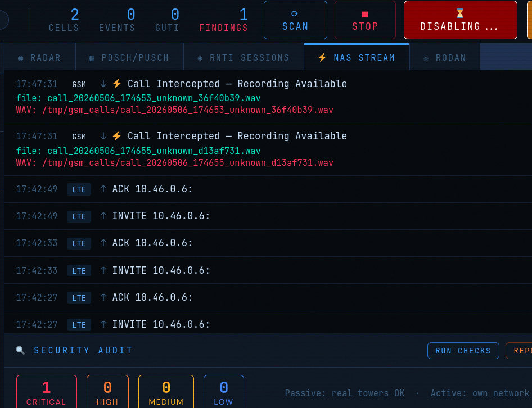Switch to the PDSCH/PUSCH tab
Image resolution: width=532 pixels, height=408 pixels.
point(129,57)
